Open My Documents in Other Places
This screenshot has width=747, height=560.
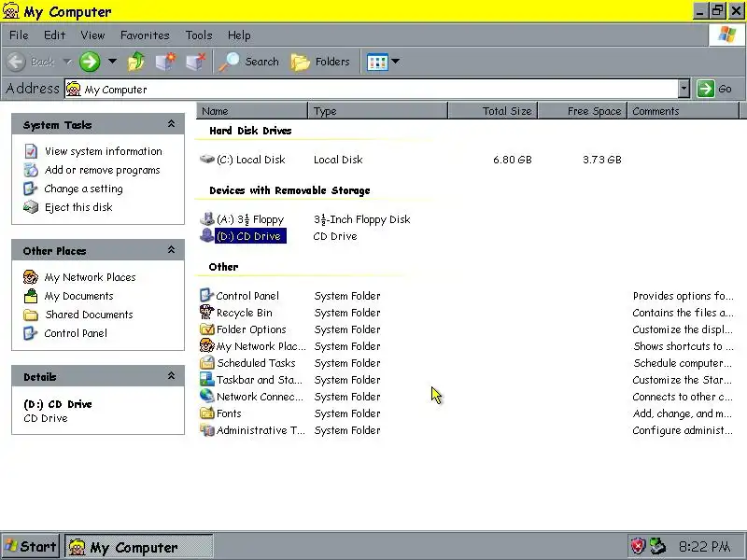pyautogui.click(x=78, y=296)
